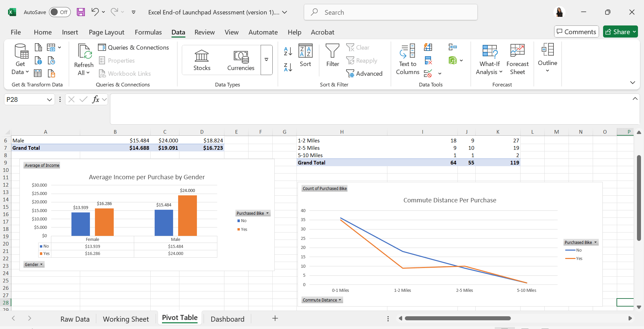The image size is (644, 329).
Task: Click in the Search box
Action: 391,12
